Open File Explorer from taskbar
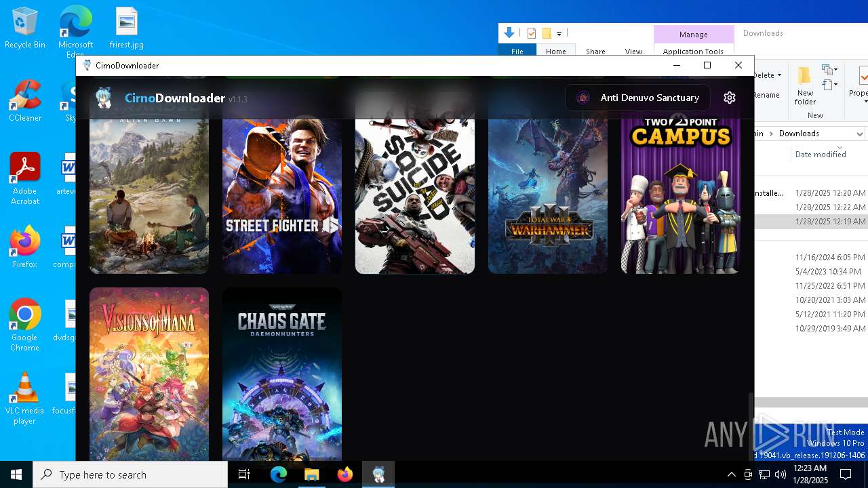Screen dimensions: 868x488 click(312, 474)
